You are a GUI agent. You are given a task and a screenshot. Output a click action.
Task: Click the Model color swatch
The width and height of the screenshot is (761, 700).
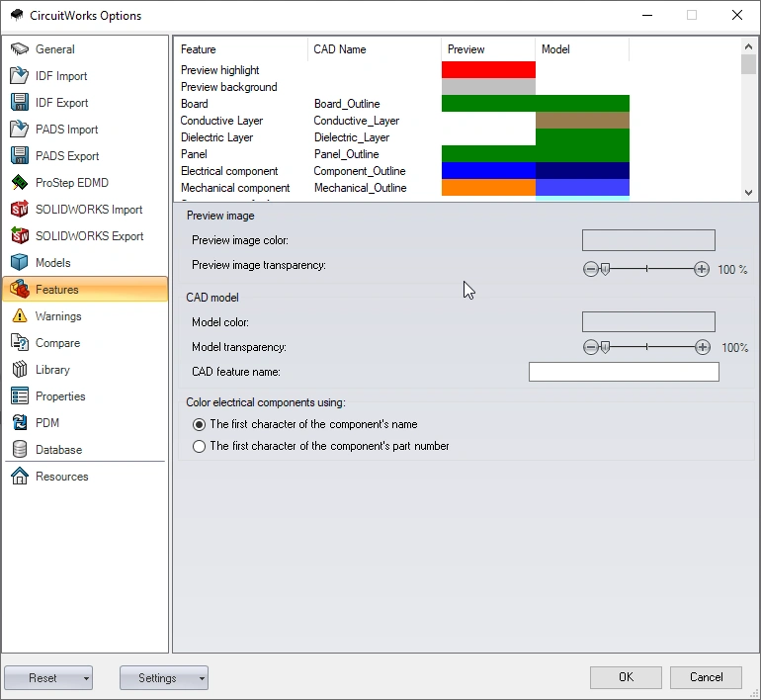648,322
